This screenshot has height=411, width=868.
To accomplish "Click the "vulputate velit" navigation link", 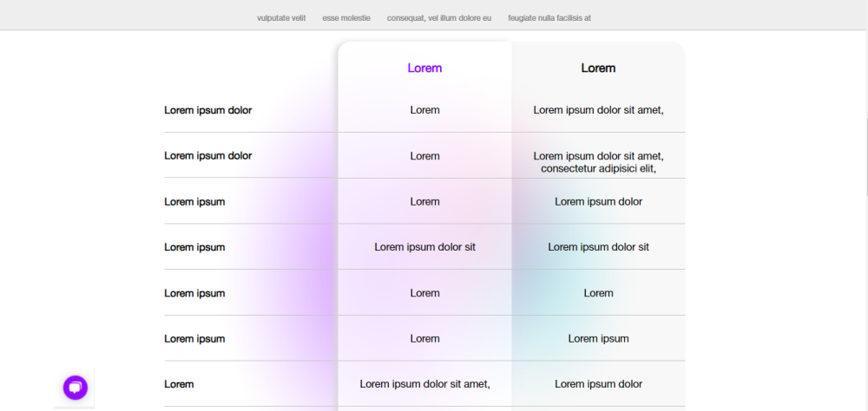I will tap(281, 18).
